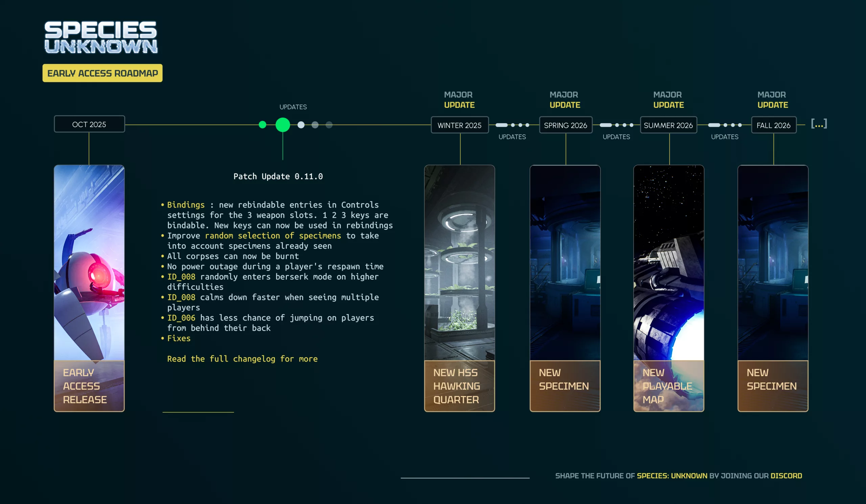Select the white dot after the large green dot
Viewport: 866px width, 504px height.
[x=301, y=125]
